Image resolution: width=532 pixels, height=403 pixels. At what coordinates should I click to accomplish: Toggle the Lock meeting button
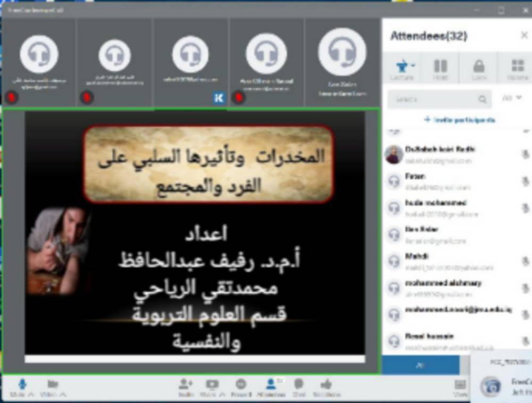pyautogui.click(x=479, y=67)
